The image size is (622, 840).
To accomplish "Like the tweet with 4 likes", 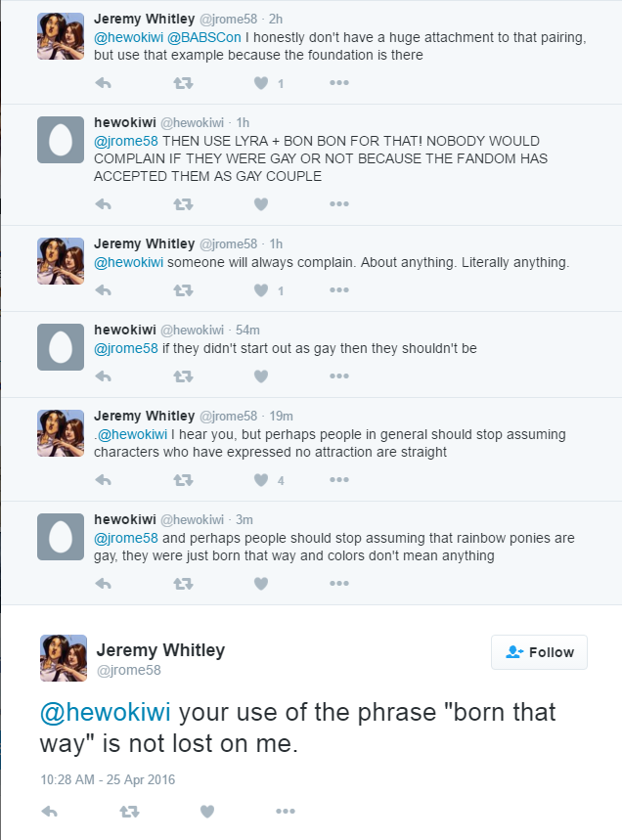I will pyautogui.click(x=261, y=480).
